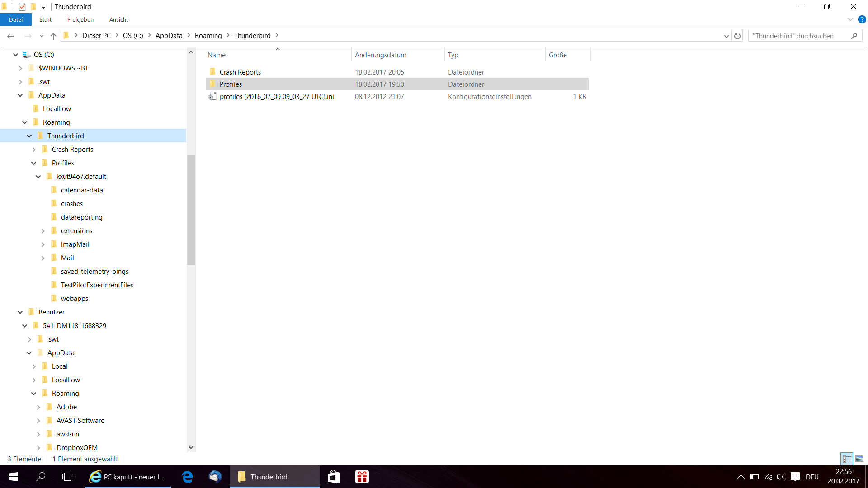Screen dimensions: 868x488
Task: Expand the Crash Reports tree node
Action: pyautogui.click(x=34, y=150)
